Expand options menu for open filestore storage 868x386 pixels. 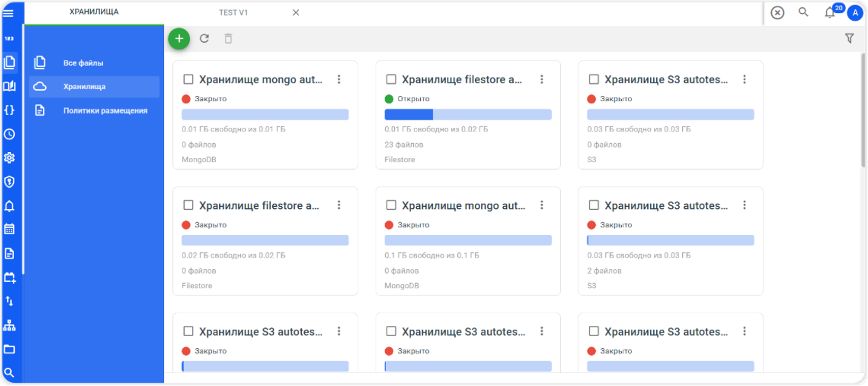[x=542, y=79]
